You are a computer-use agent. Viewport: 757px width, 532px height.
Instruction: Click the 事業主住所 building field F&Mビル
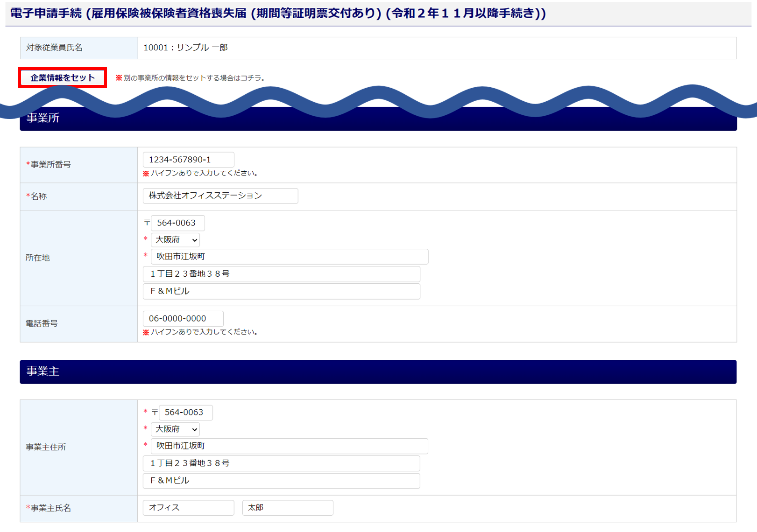click(x=282, y=481)
